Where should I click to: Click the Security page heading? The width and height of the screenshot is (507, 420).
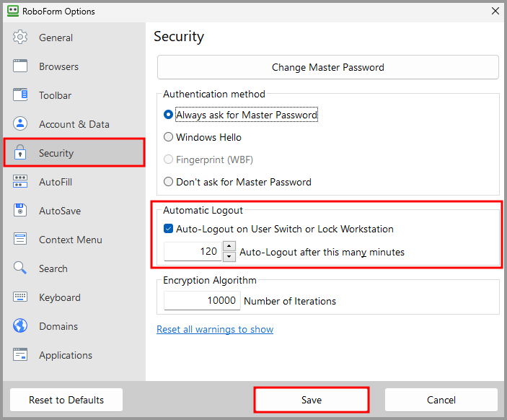coord(179,36)
